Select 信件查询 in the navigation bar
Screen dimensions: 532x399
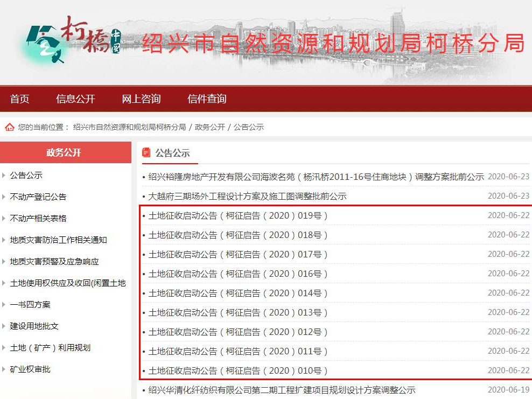point(207,99)
